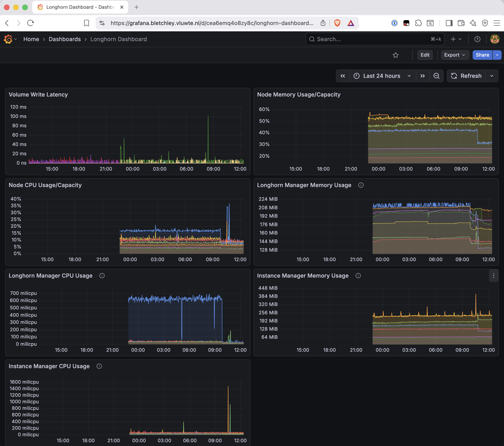Star the dashboard as favorite
This screenshot has height=446, width=504.
(395, 55)
